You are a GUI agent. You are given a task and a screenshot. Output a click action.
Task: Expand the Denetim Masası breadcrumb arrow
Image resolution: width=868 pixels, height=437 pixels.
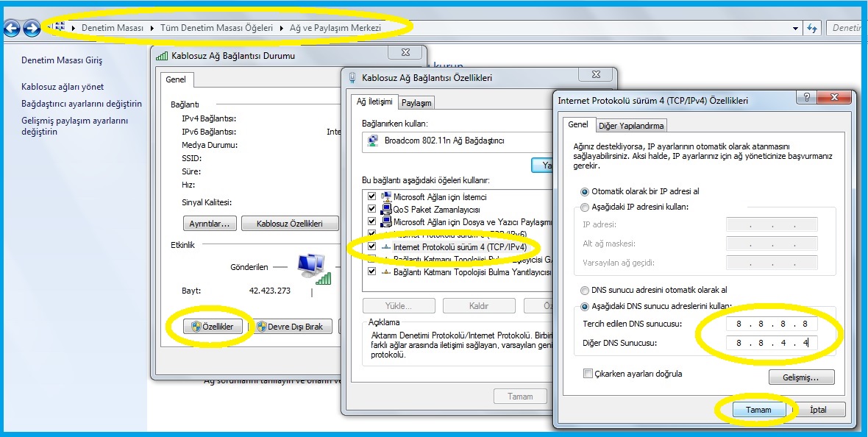pos(152,28)
